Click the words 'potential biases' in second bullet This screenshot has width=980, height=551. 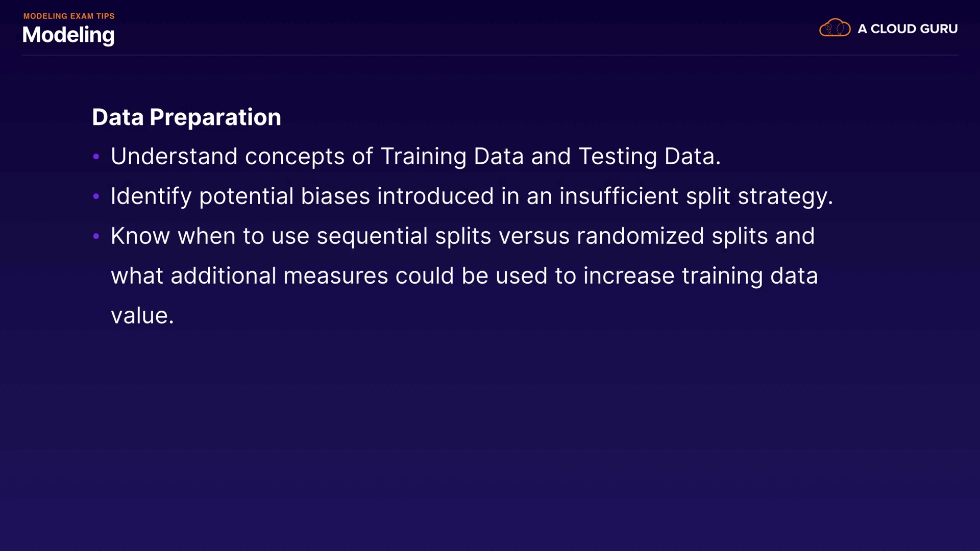click(x=284, y=196)
